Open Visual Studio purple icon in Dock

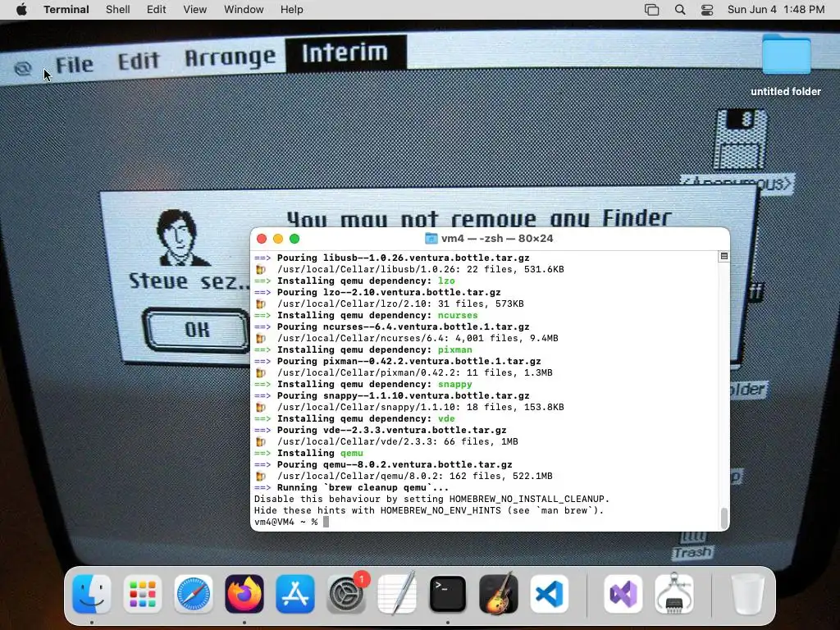623,594
